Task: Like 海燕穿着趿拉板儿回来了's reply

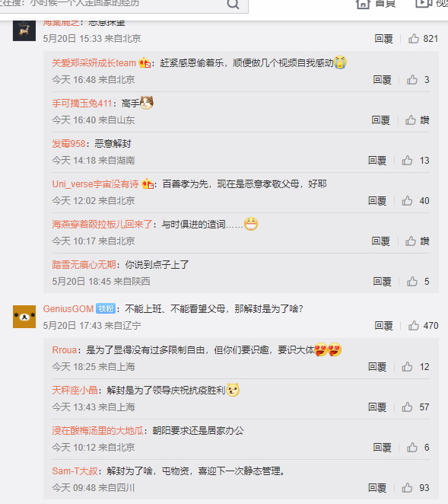Action: pyautogui.click(x=411, y=241)
